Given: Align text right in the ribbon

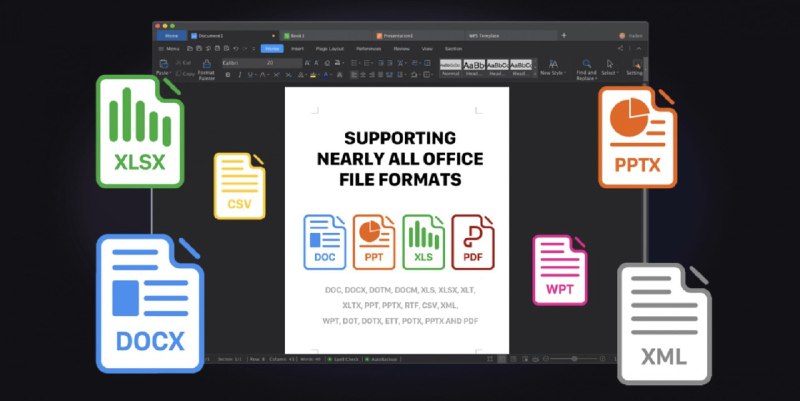Looking at the screenshot, I should pyautogui.click(x=371, y=75).
